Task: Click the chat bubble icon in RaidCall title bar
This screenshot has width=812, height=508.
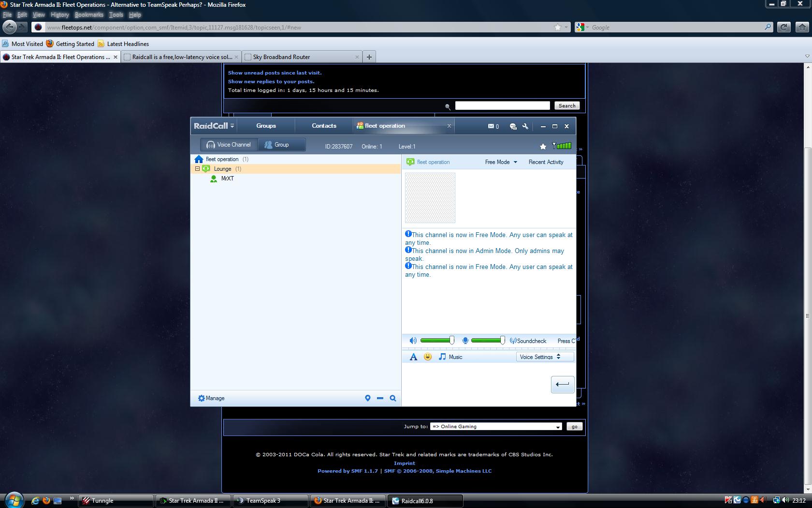Action: (x=513, y=126)
